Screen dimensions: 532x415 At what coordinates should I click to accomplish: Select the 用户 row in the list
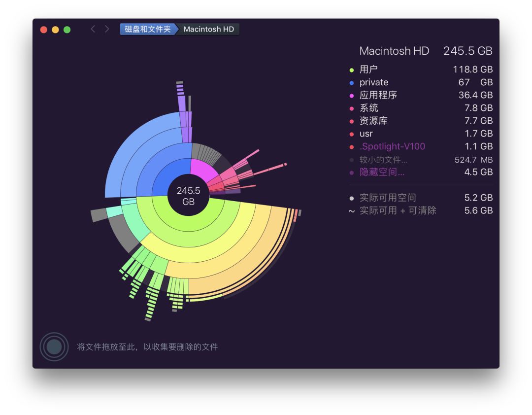point(421,69)
